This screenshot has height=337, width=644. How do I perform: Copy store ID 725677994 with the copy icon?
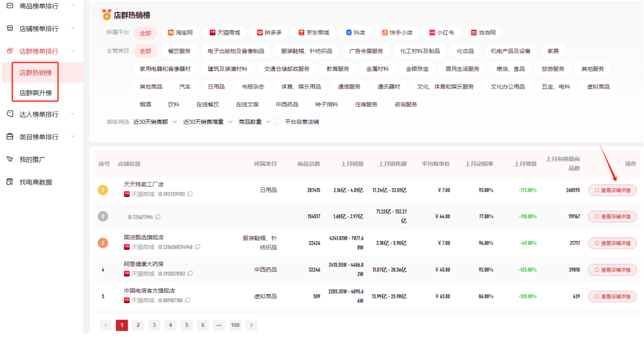(157, 217)
